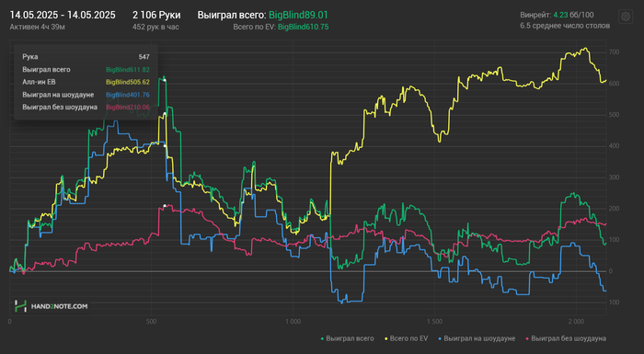Click tooltip showdown value BigBlind401.76
This screenshot has width=644, height=354.
(128, 95)
